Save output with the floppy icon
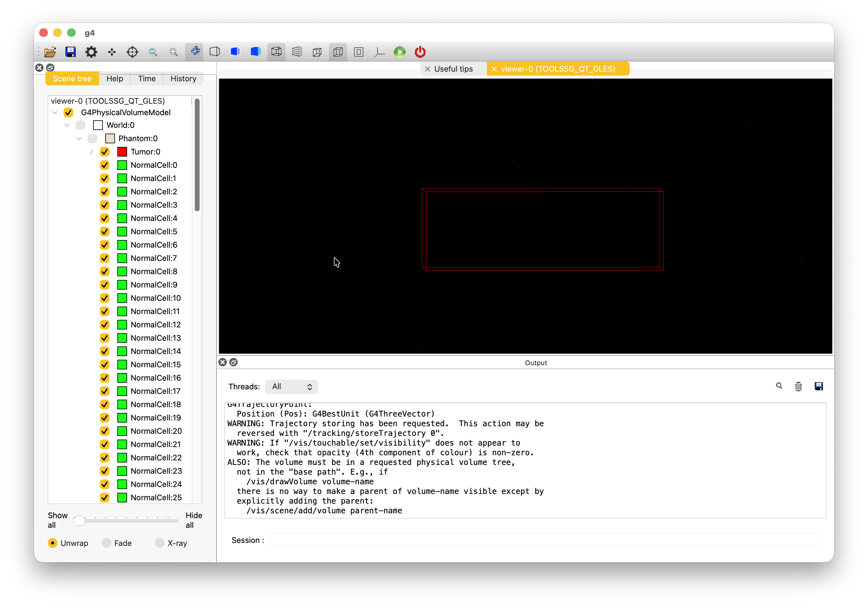This screenshot has width=868, height=607. coord(819,386)
